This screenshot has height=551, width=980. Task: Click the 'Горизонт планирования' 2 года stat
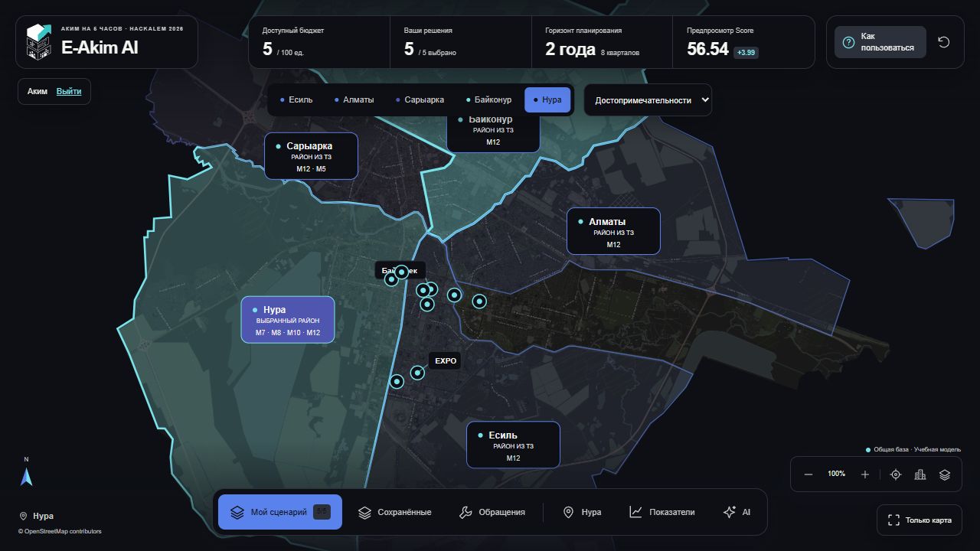pyautogui.click(x=603, y=42)
